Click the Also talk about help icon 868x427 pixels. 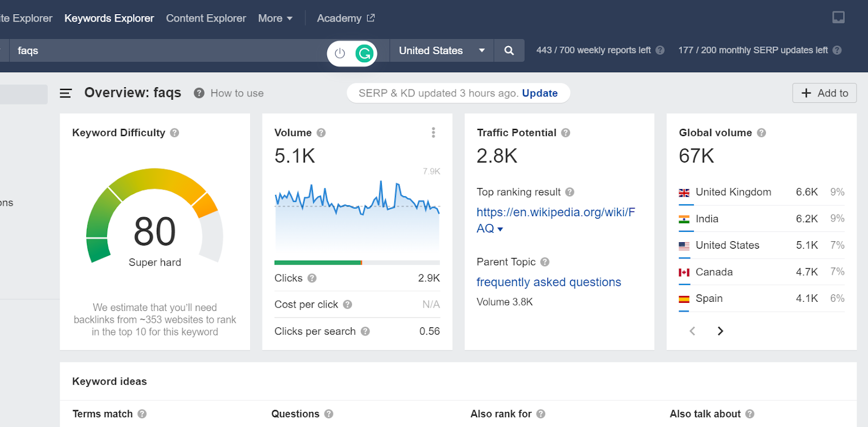click(750, 414)
